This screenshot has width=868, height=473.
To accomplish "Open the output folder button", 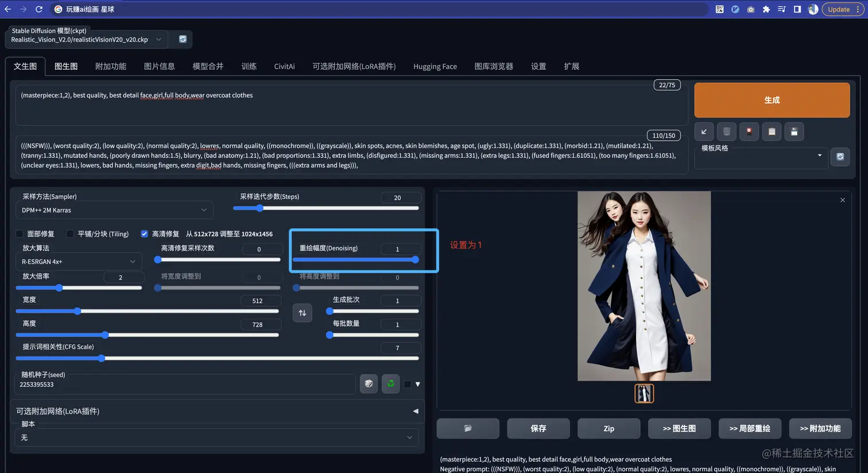I will pyautogui.click(x=468, y=428).
